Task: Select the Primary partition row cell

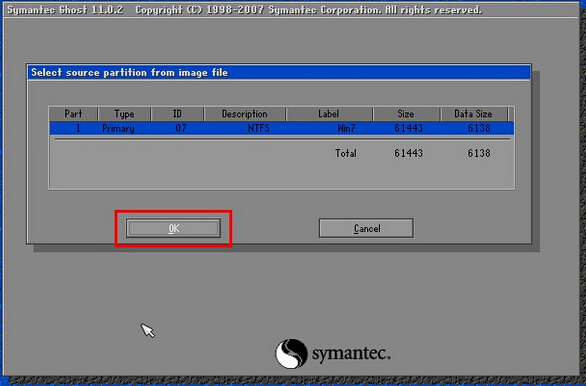Action: [x=118, y=128]
